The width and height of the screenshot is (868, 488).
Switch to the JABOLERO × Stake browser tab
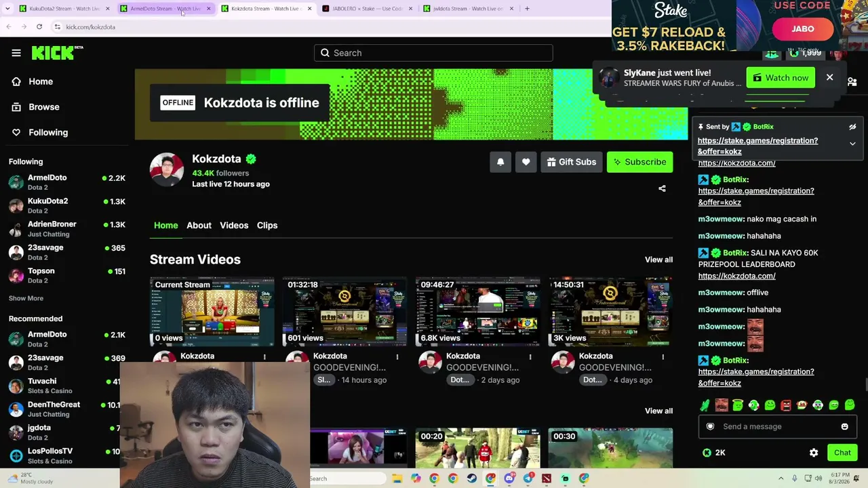[x=367, y=9]
